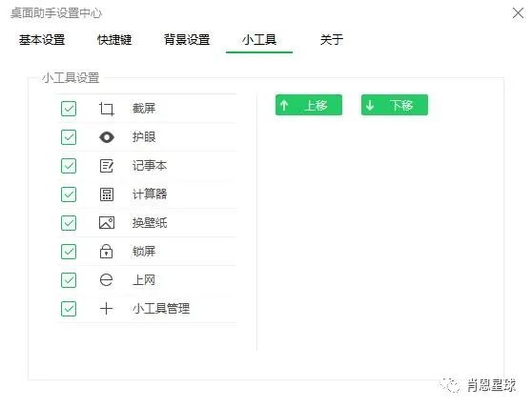
Task: Select the 上网 browser icon
Action: click(x=106, y=280)
